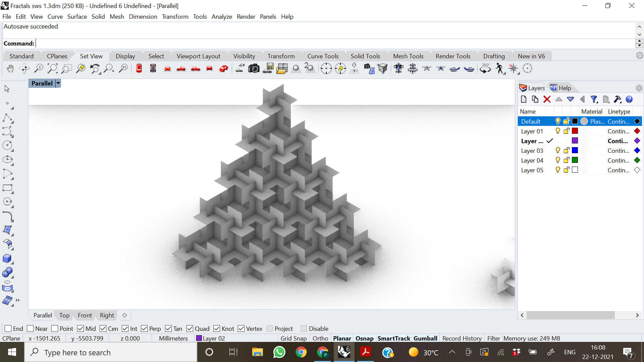Enable the End object snap checkbox
The image size is (644, 362).
tap(8, 328)
